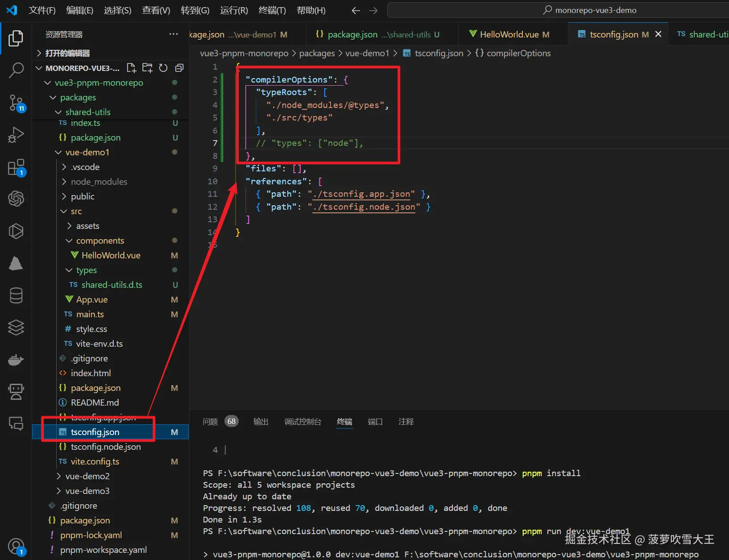729x560 pixels.
Task: Go forward with the right arrow
Action: (373, 10)
